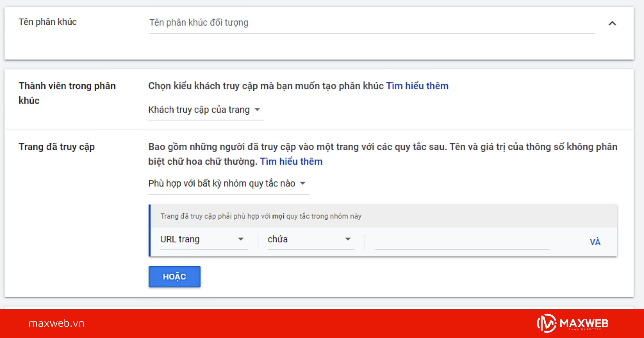
Task: Click the arrow icon after "Khách truy cập của trang"
Action: coord(258,109)
